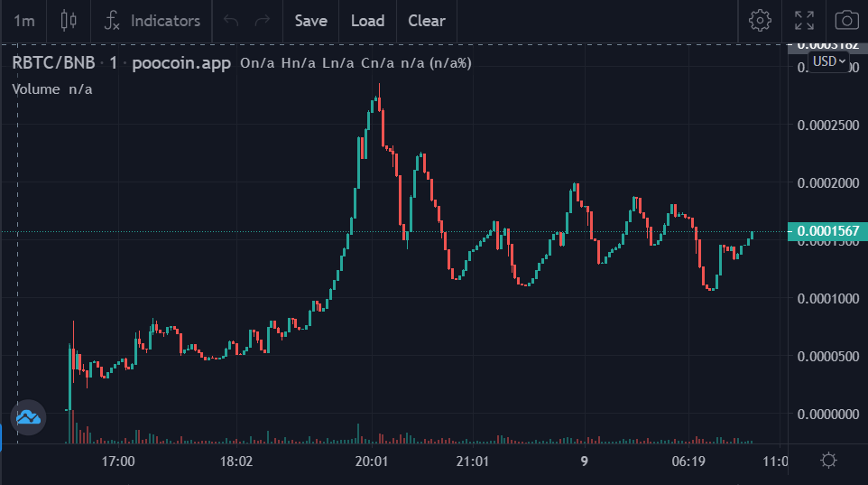This screenshot has width=868, height=485.
Task: Click the 0.0002000 price axis label
Action: click(x=828, y=183)
